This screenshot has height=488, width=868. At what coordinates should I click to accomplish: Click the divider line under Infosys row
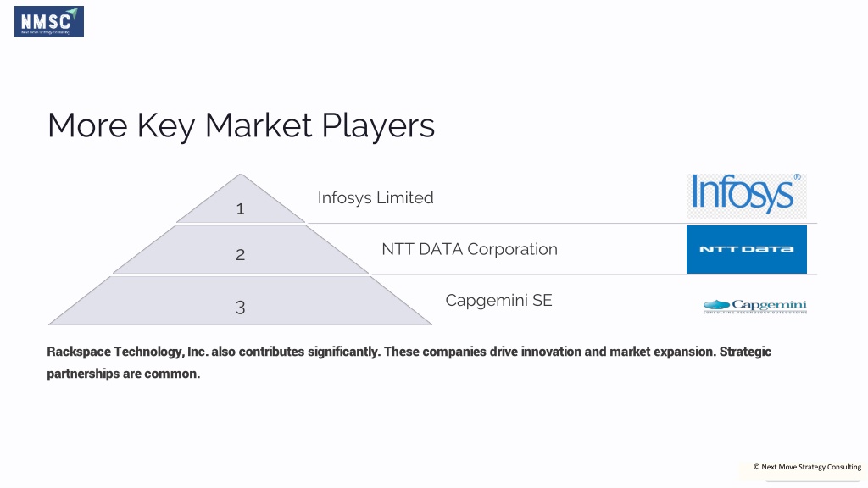click(562, 223)
